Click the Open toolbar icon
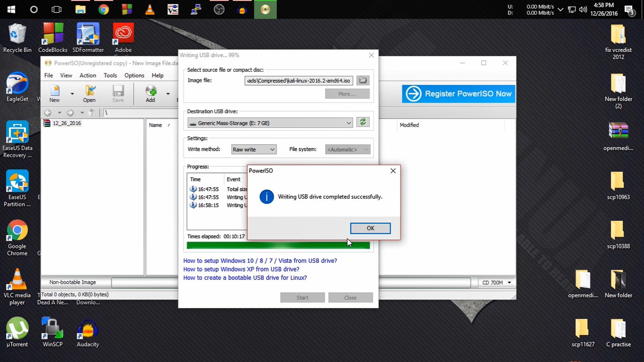The width and height of the screenshot is (644, 362). (x=89, y=94)
